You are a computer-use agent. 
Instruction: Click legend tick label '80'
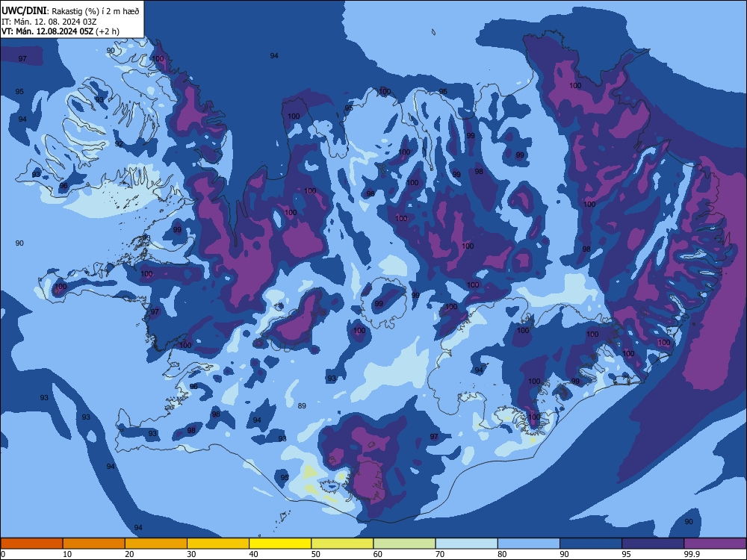point(502,554)
